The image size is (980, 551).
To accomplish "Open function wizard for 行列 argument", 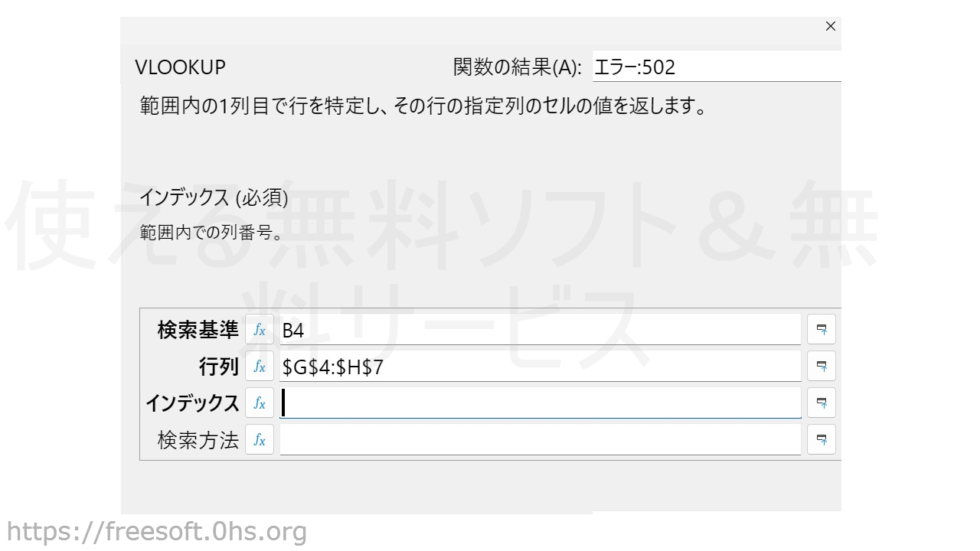I will point(260,367).
